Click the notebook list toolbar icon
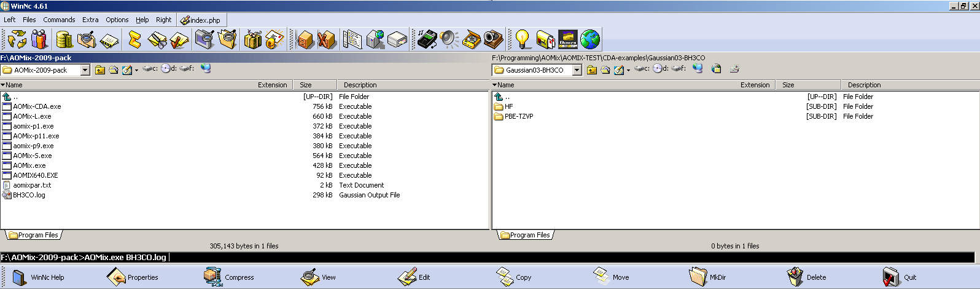This screenshot has width=980, height=289. click(352, 39)
